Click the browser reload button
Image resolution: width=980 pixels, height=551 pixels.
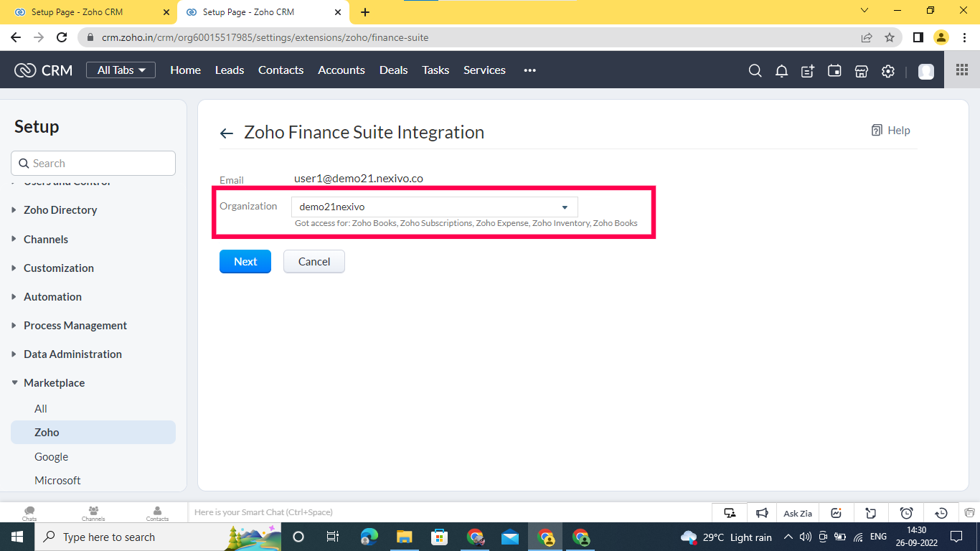62,37
